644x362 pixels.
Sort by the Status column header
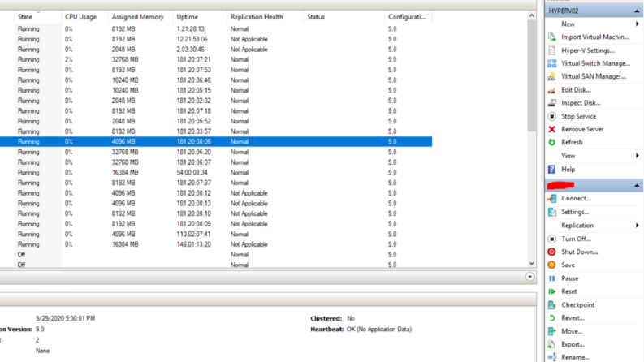pyautogui.click(x=344, y=17)
